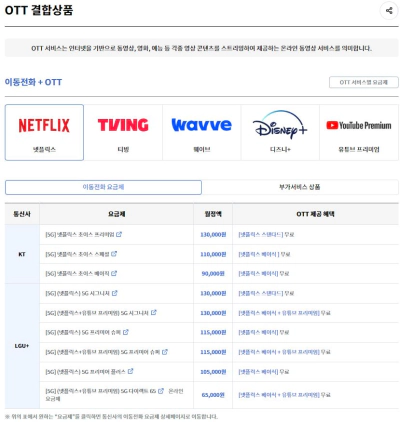Click the KT carrier cell
Viewport: 400px width, 422px height.
click(22, 254)
